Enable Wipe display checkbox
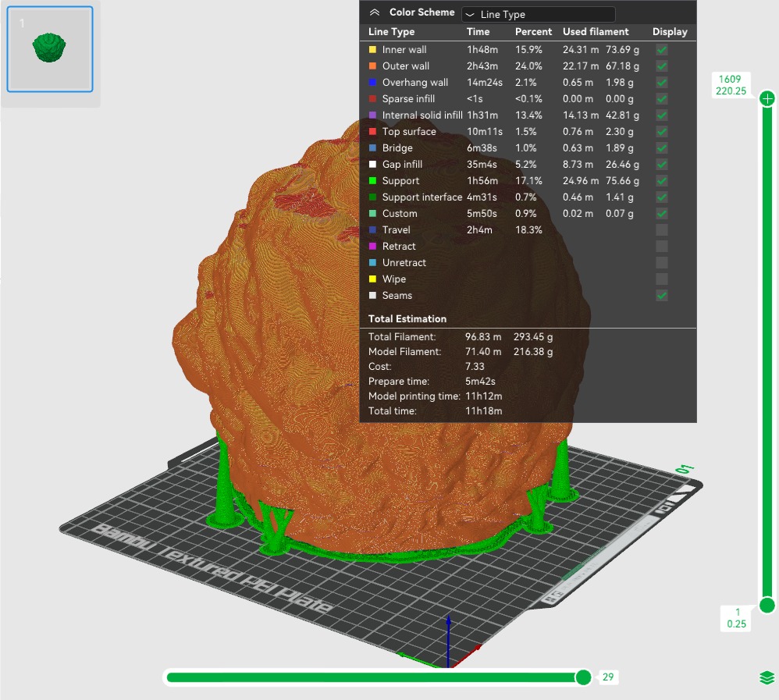This screenshot has width=779, height=700. [661, 279]
